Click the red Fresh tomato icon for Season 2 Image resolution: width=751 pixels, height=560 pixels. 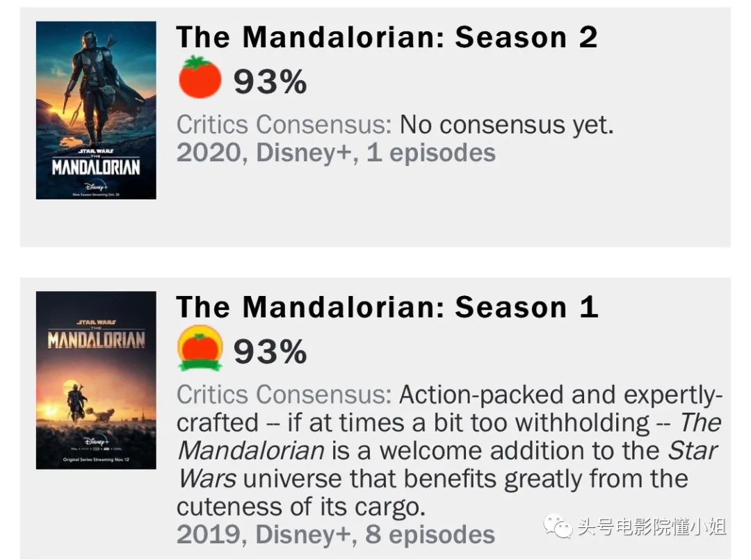200,77
